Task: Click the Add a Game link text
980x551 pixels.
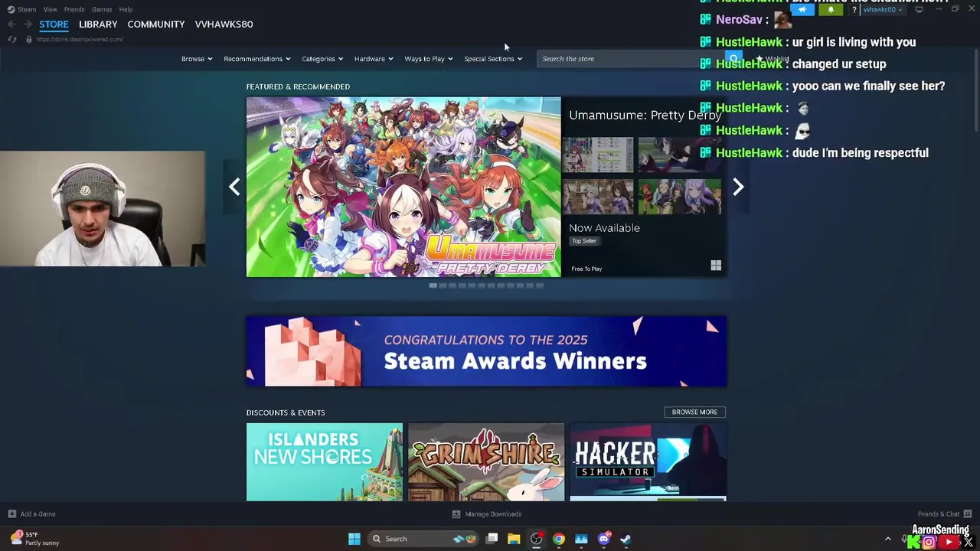Action: [38, 514]
